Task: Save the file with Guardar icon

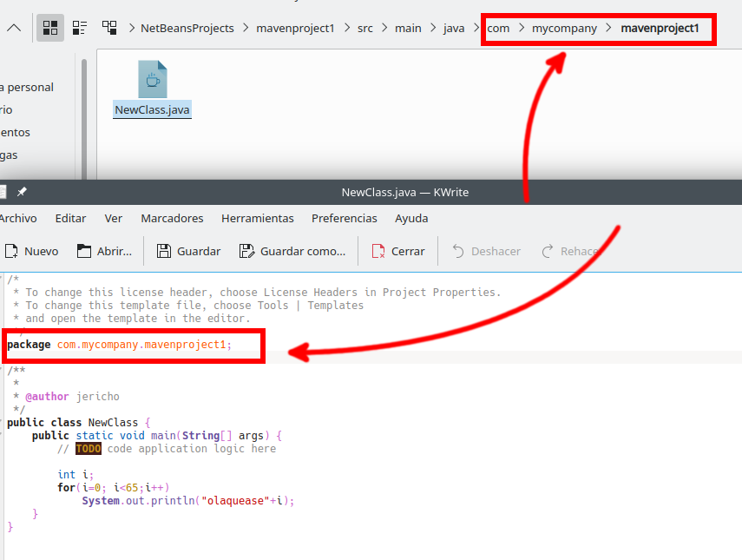Action: click(164, 251)
